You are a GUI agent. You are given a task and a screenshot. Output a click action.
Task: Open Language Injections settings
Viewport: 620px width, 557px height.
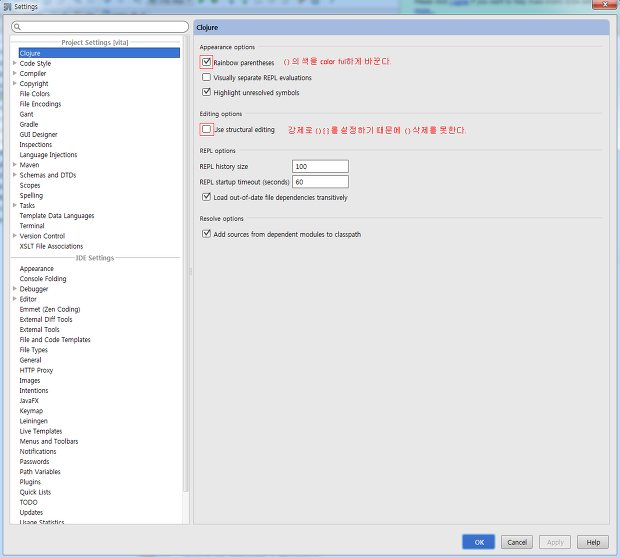(48, 155)
